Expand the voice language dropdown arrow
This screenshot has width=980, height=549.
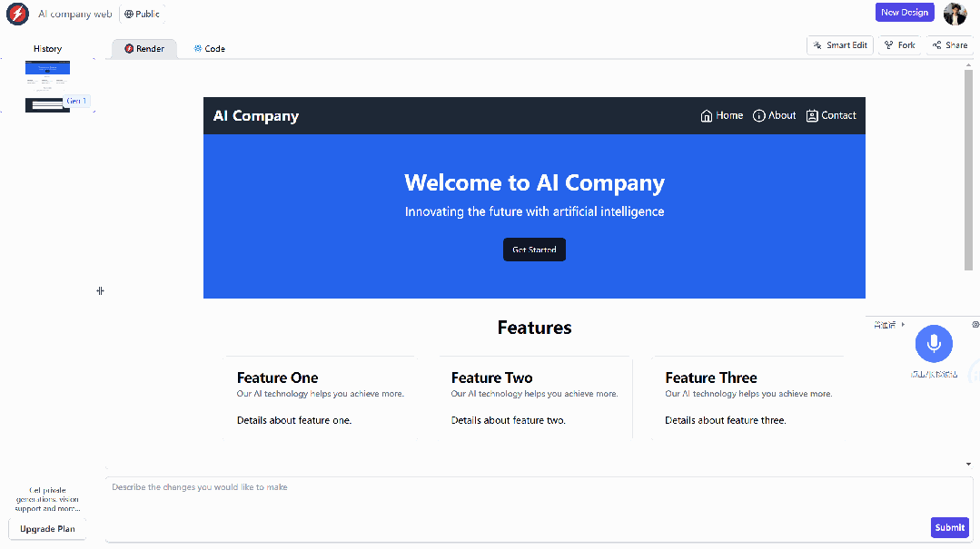point(903,325)
